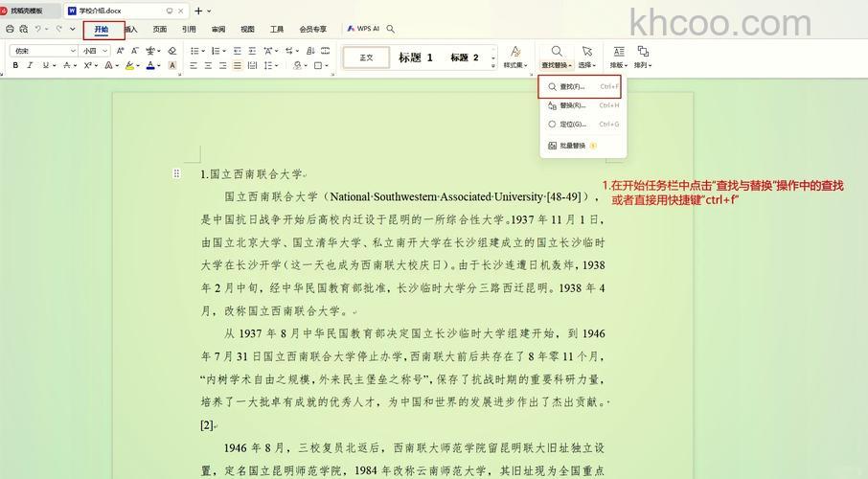Image resolution: width=868 pixels, height=479 pixels.
Task: Apply the 标题 1 style
Action: [416, 57]
